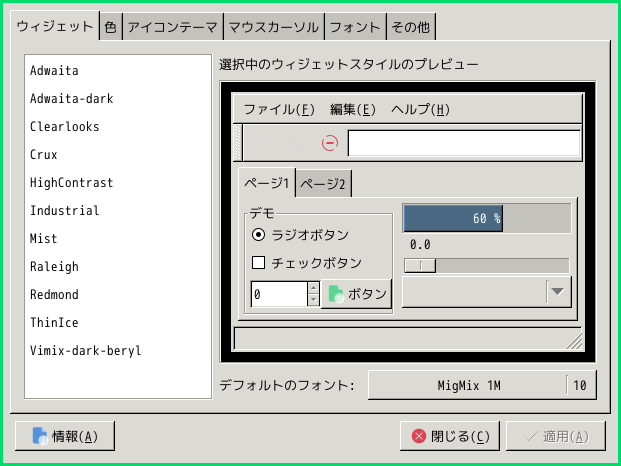Switch to the アイコンテーマ tab
Screen dimensions: 621x466
[173, 27]
